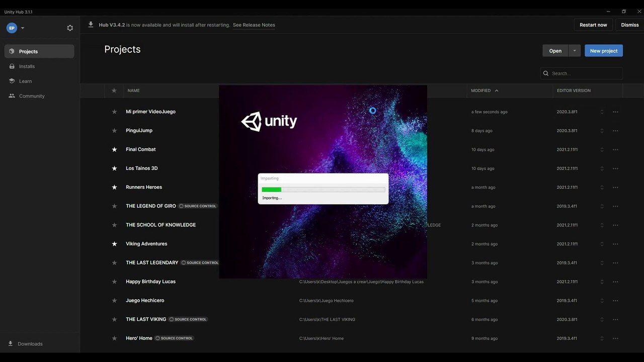Image resolution: width=644 pixels, height=362 pixels.
Task: Change editor version for Los Tainos 3D
Action: [x=602, y=168]
